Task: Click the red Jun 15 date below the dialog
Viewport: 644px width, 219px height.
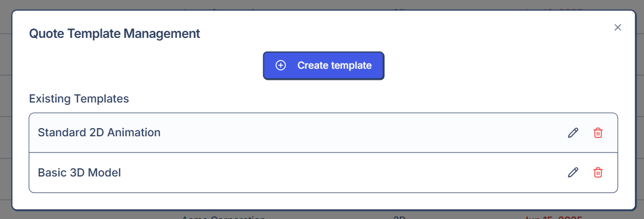Action: [554, 217]
